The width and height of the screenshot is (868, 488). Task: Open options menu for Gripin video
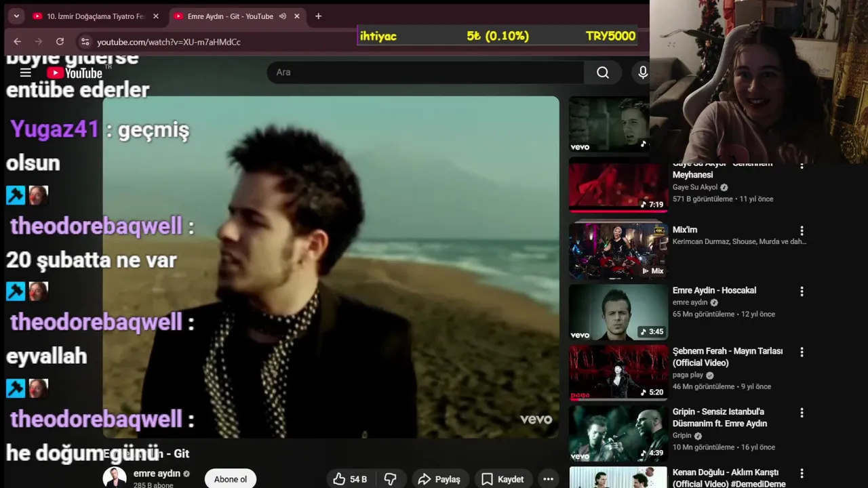point(802,413)
